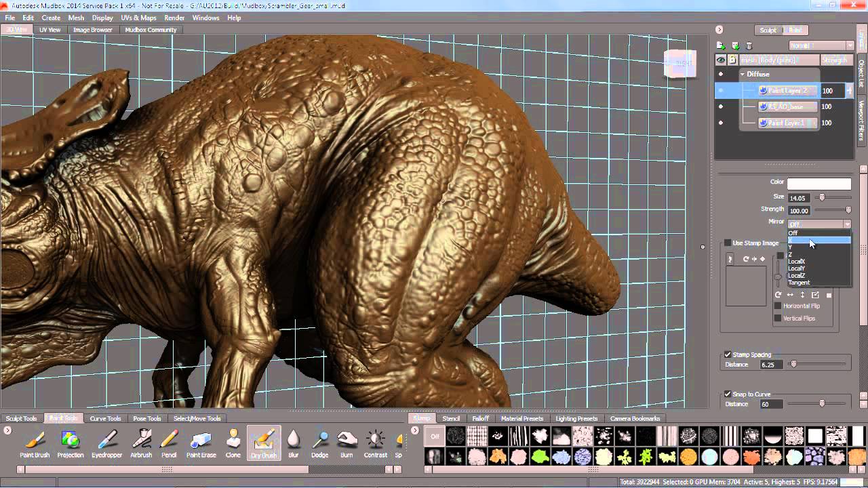The height and width of the screenshot is (488, 868).
Task: Choose LocalZ in Mirror dropdown
Action: coord(818,275)
